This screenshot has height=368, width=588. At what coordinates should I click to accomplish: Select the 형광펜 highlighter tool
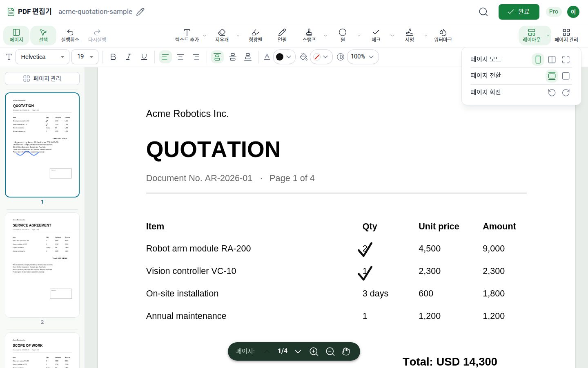coord(255,36)
